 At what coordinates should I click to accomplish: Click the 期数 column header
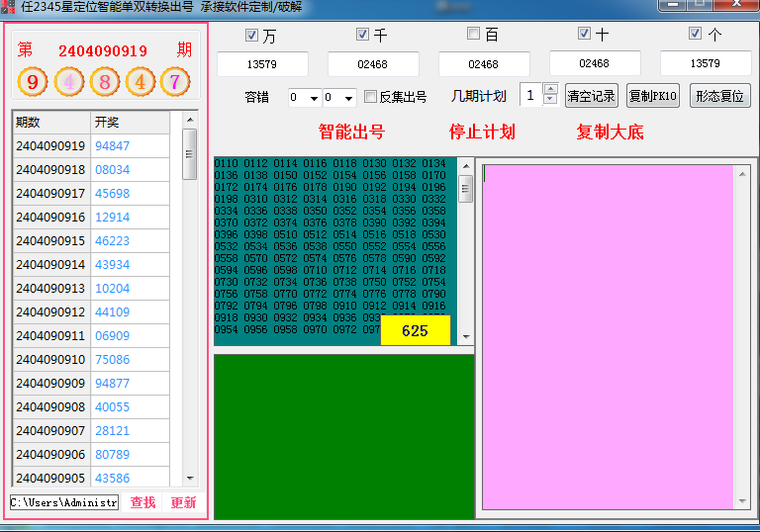[51, 123]
